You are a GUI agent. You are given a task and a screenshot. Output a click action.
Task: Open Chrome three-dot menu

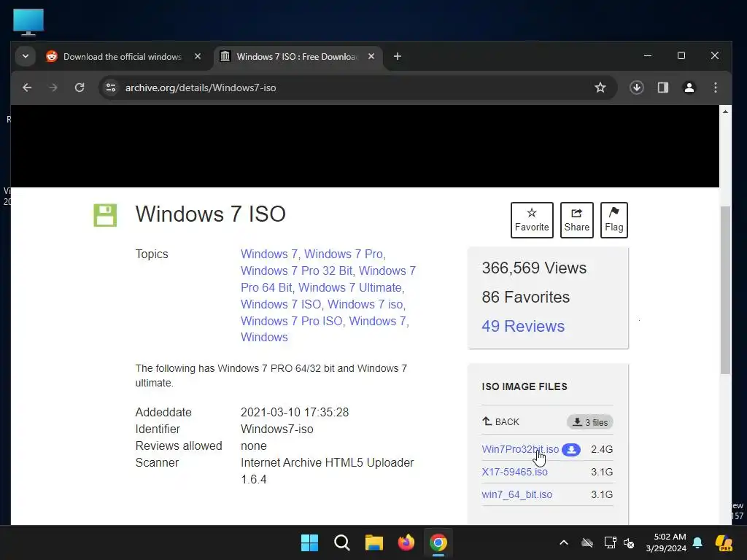(716, 87)
